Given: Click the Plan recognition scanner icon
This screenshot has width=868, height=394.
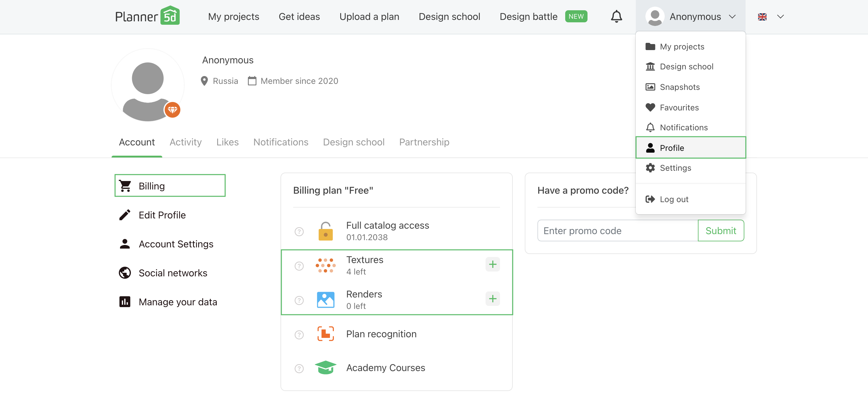Looking at the screenshot, I should (x=325, y=334).
